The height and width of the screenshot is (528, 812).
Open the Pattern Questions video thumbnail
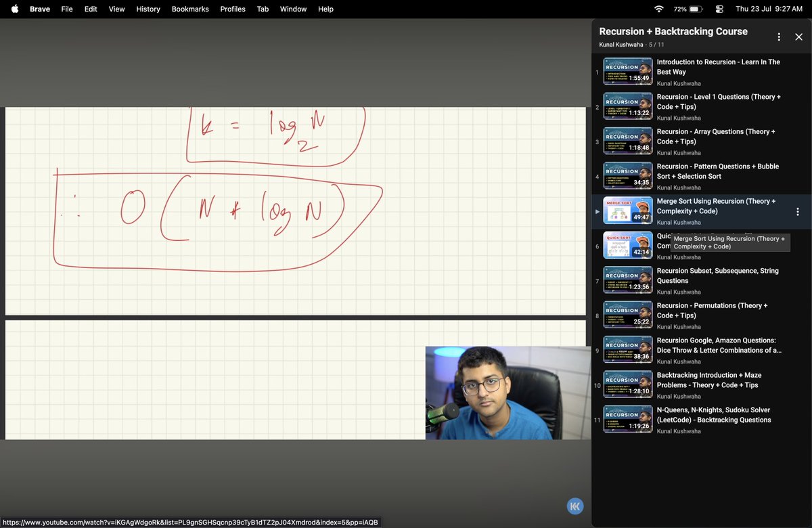click(628, 176)
